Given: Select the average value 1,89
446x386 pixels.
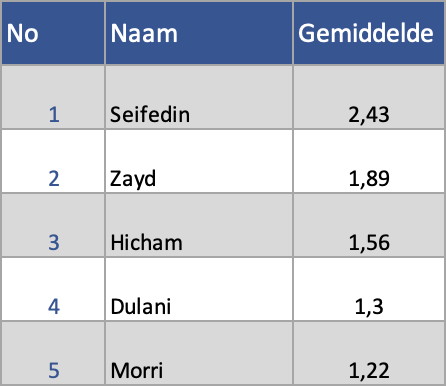Looking at the screenshot, I should coord(369,179).
